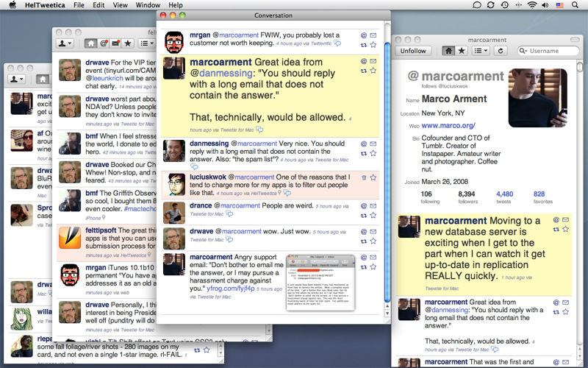Open account dropdown in leftmost window
588x368 pixels.
coord(16,79)
